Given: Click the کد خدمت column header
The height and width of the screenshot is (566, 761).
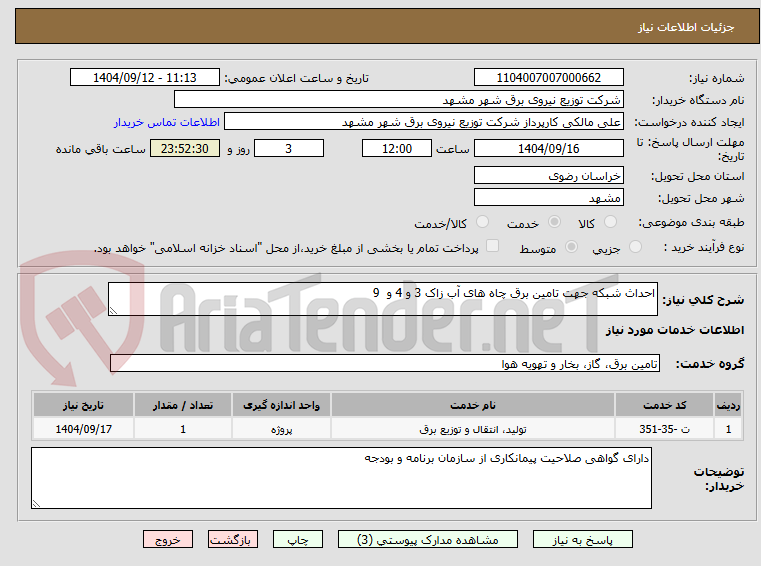Looking at the screenshot, I should tap(664, 405).
